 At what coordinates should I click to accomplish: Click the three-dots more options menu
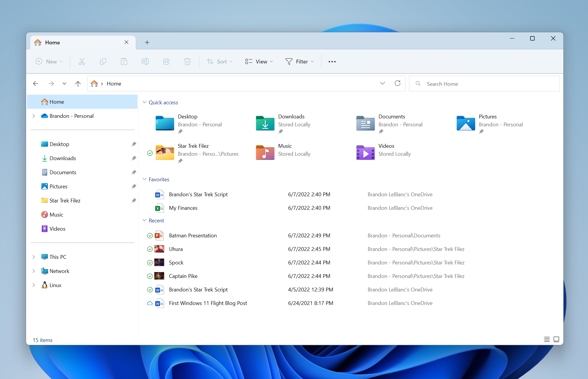332,61
